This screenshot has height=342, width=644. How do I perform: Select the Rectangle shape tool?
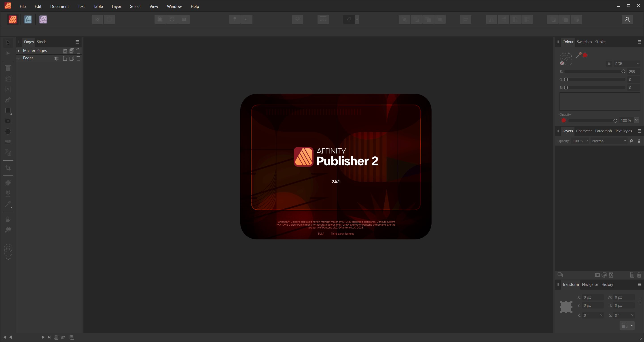pos(8,111)
